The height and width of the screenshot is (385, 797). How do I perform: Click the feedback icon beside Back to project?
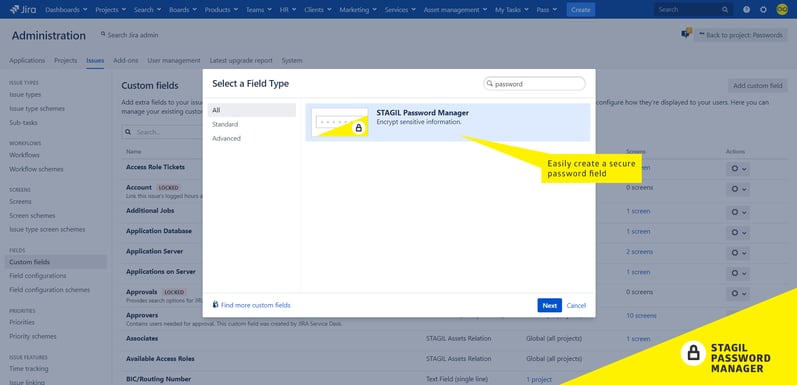tap(686, 34)
